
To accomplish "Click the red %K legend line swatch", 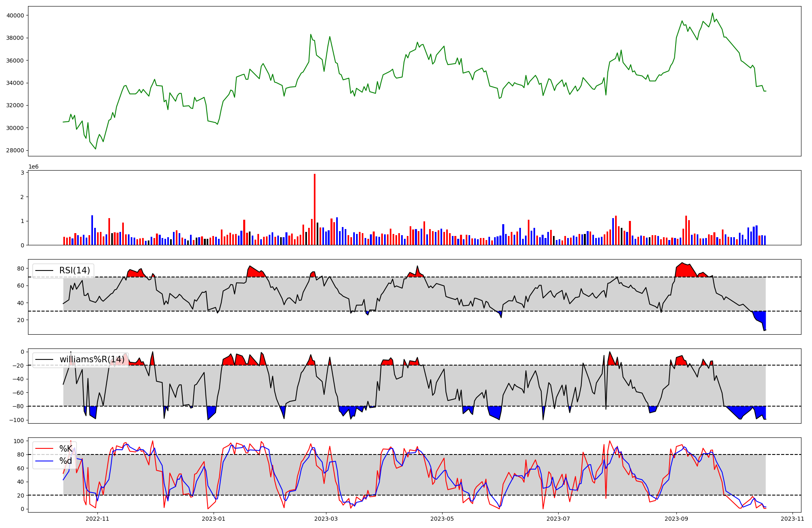I will [44, 449].
